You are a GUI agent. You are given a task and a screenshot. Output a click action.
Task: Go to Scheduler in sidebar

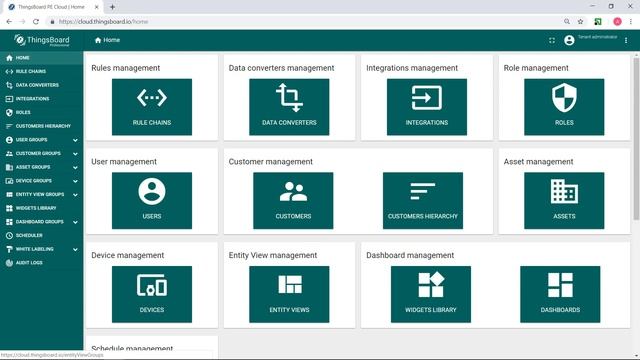click(41, 236)
